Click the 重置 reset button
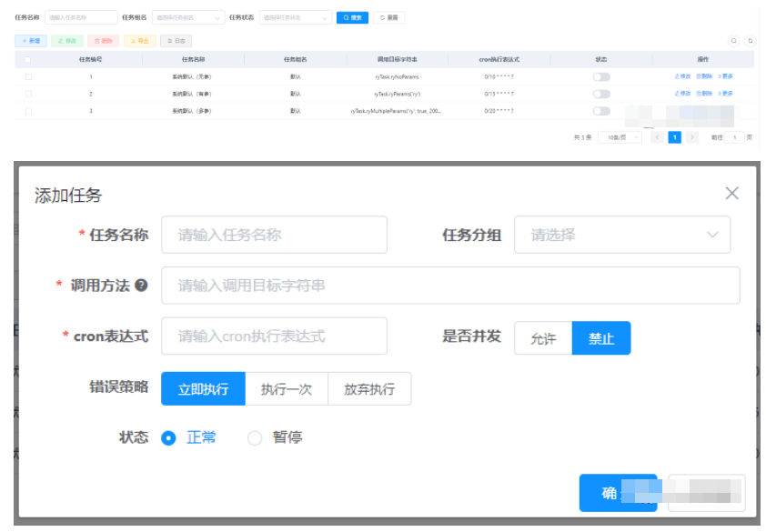This screenshot has height=532, width=766. [388, 17]
